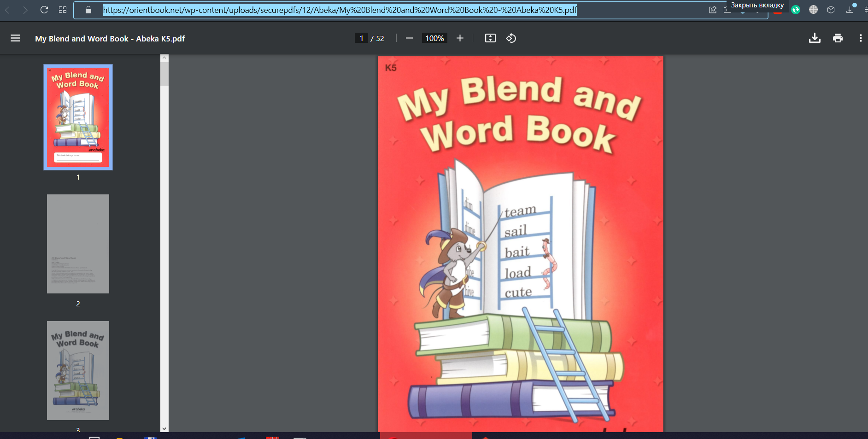Go forward in browser history
Image resolution: width=868 pixels, height=439 pixels.
coord(25,10)
